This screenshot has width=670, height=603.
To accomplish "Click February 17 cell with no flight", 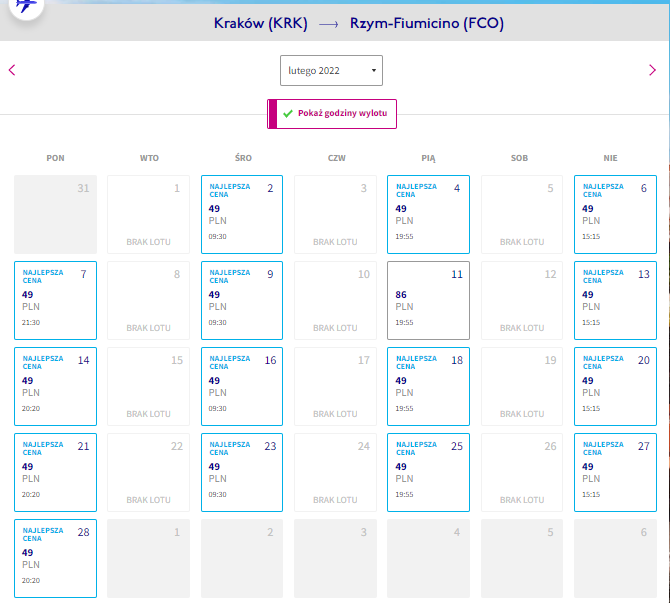I will point(335,386).
